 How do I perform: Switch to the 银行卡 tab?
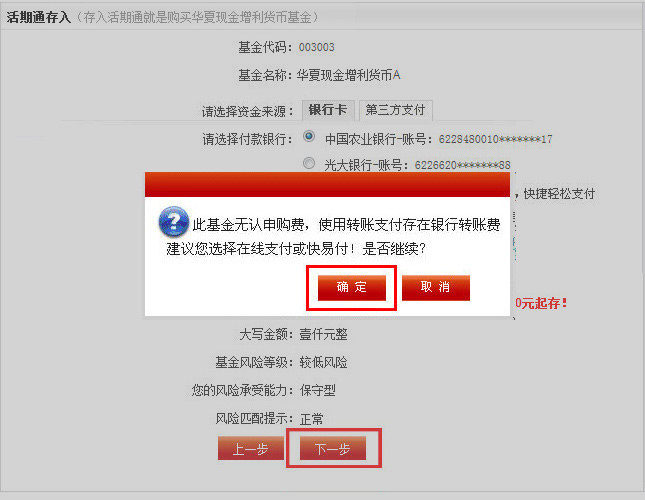pos(327,110)
